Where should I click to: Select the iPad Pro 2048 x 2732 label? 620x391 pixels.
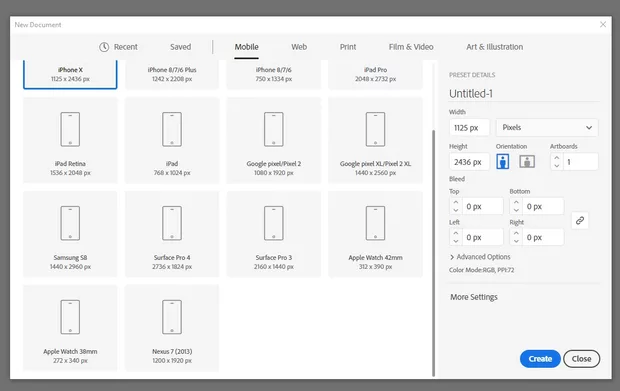(x=375, y=74)
